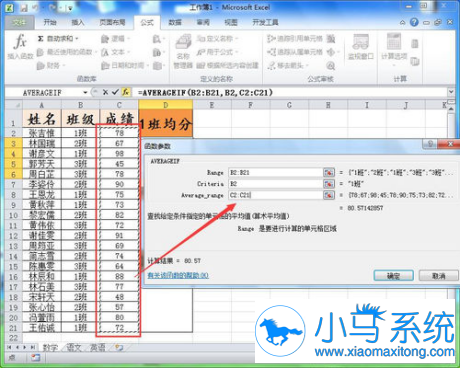
Task: Open Date & Time (日期和时间) functions
Action: tap(125, 65)
